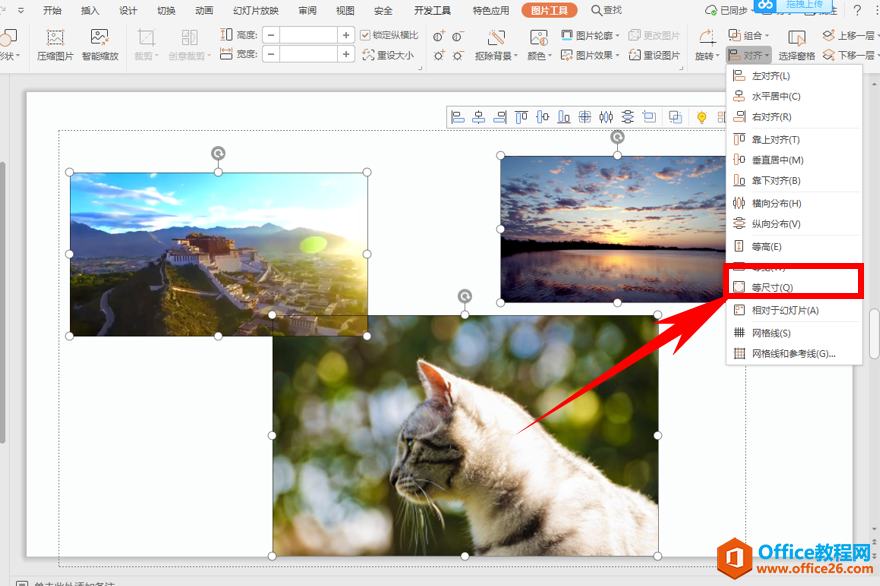Image resolution: width=880 pixels, height=586 pixels.
Task: Click the 重设图片 (reset picture) button
Action: (653, 55)
